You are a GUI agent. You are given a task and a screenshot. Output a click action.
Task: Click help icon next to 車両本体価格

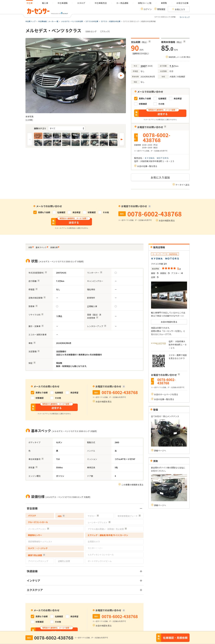[185, 41]
